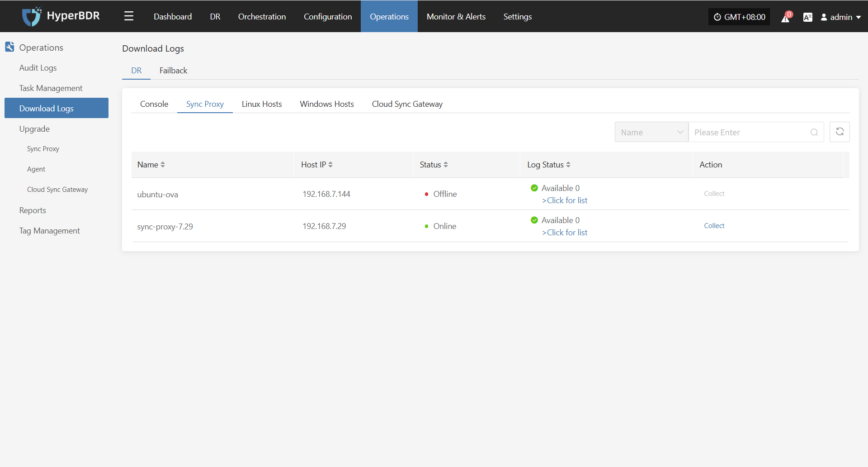Click the Operations sidebar header icon
This screenshot has width=868, height=467.
tap(9, 47)
